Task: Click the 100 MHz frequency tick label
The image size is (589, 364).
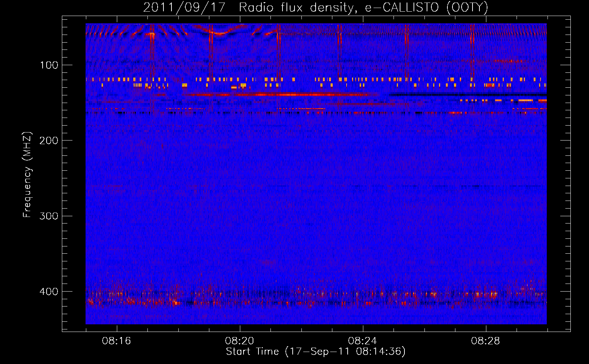Action: click(49, 65)
